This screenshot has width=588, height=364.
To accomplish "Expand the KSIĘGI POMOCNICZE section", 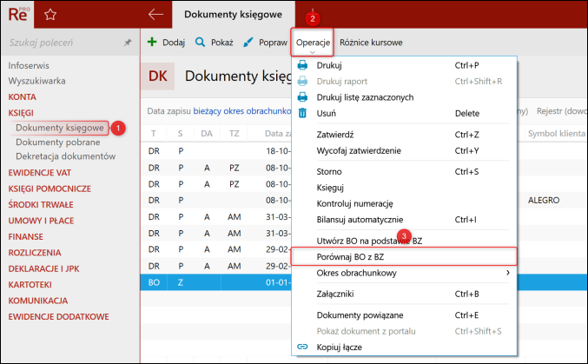I will point(50,189).
